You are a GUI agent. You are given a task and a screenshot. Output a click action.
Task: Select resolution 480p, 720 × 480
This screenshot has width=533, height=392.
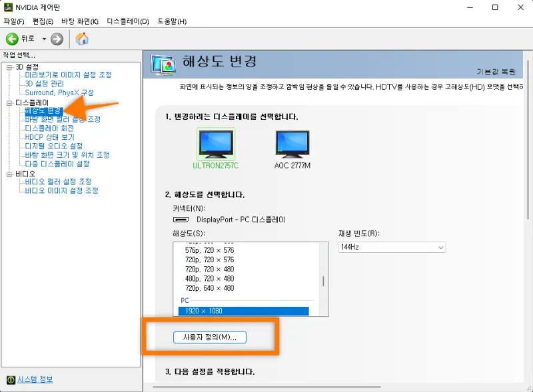pos(209,279)
